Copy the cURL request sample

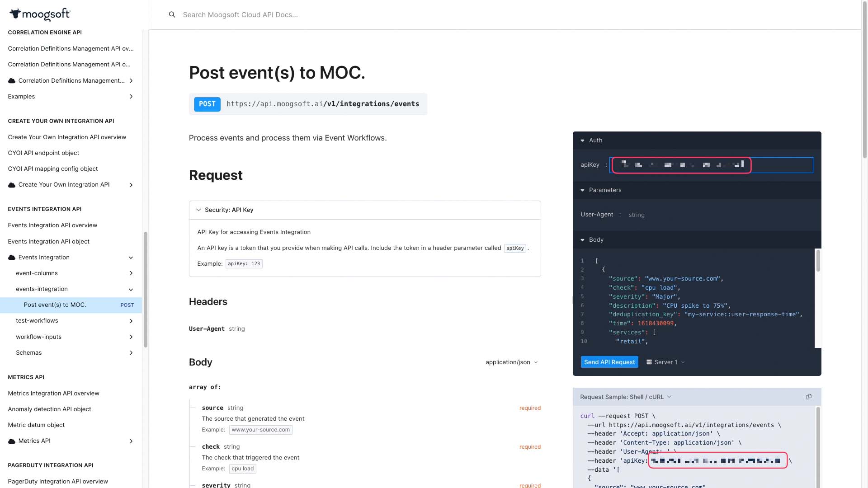(809, 397)
